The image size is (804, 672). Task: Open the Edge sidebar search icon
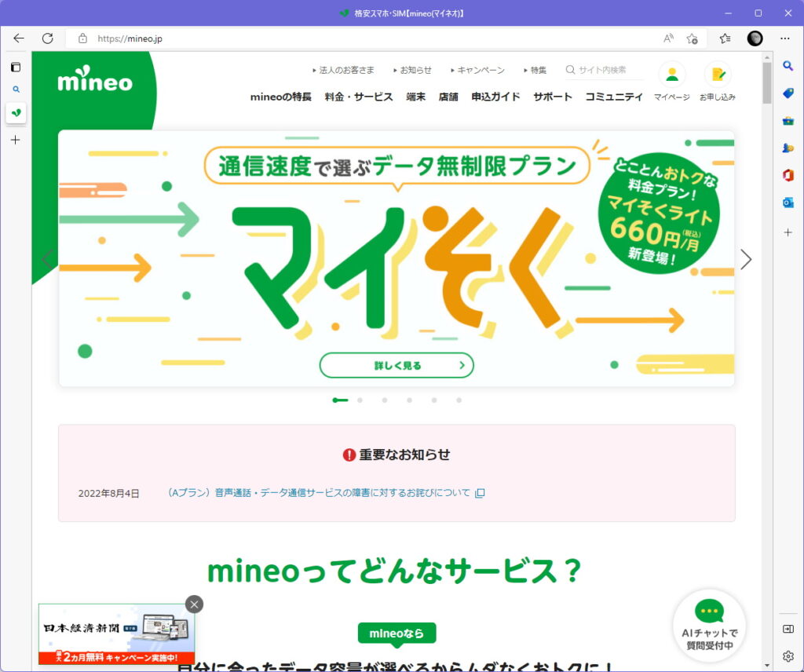[788, 66]
